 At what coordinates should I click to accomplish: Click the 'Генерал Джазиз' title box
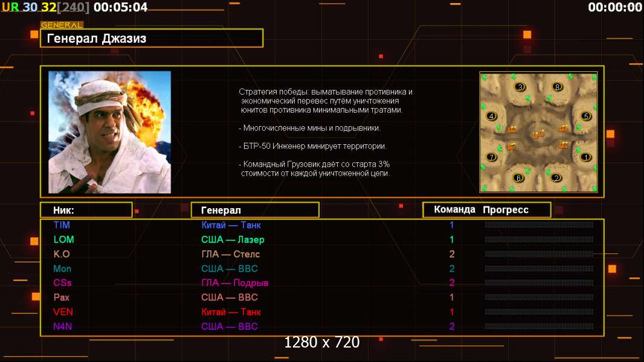152,38
